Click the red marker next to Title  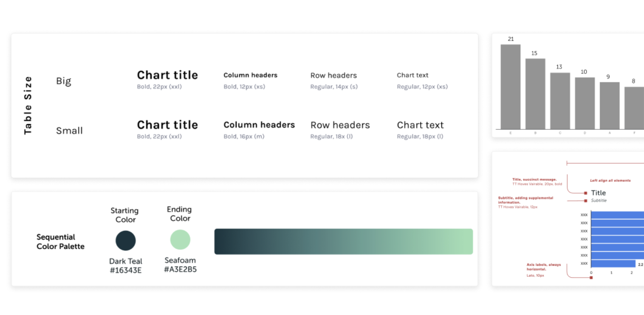point(586,193)
